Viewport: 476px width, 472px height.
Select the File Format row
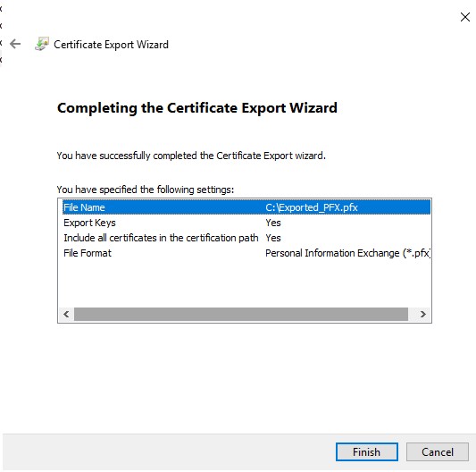[246, 253]
